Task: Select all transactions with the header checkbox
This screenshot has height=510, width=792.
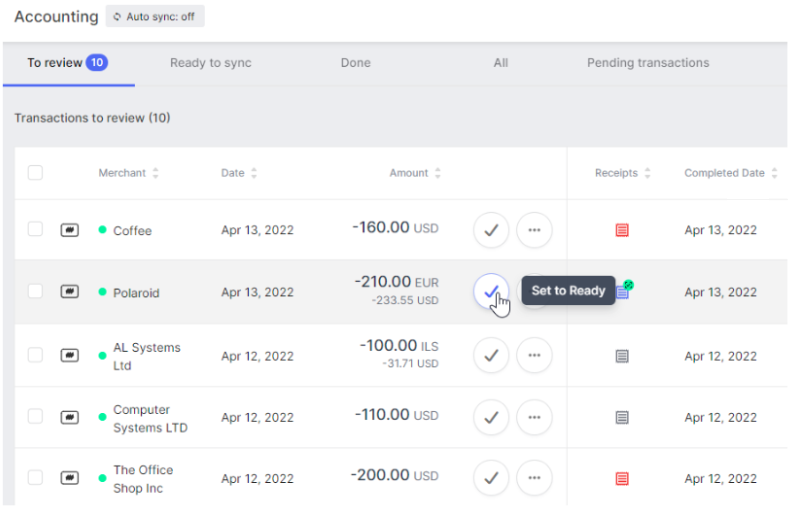Action: tap(35, 173)
